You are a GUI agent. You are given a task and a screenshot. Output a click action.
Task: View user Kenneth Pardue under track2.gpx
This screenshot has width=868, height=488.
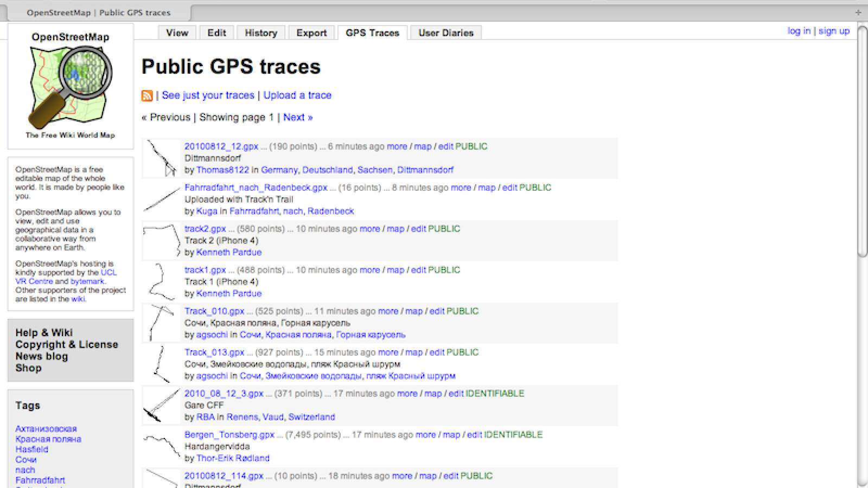228,252
